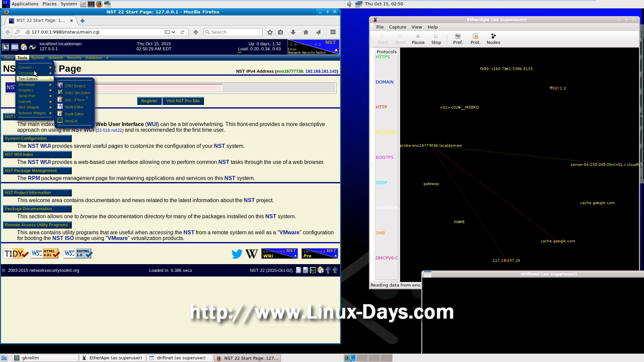Open Nedit Editor menu entry
This screenshot has height=362, width=644.
tap(74, 107)
